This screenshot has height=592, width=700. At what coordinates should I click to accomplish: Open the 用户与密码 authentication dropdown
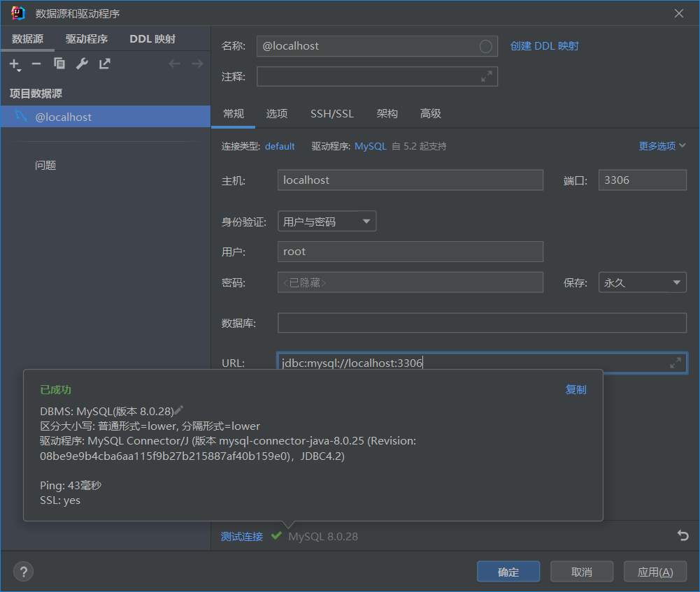327,222
